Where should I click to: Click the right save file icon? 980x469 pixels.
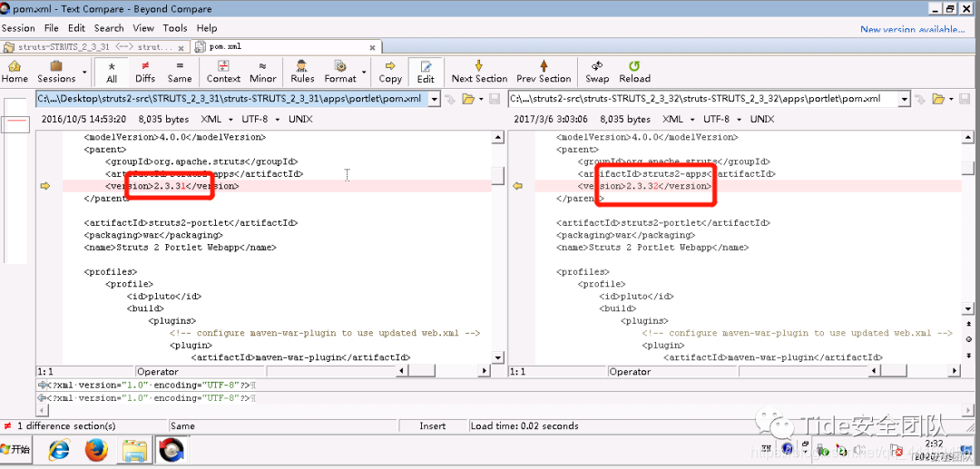pos(965,99)
